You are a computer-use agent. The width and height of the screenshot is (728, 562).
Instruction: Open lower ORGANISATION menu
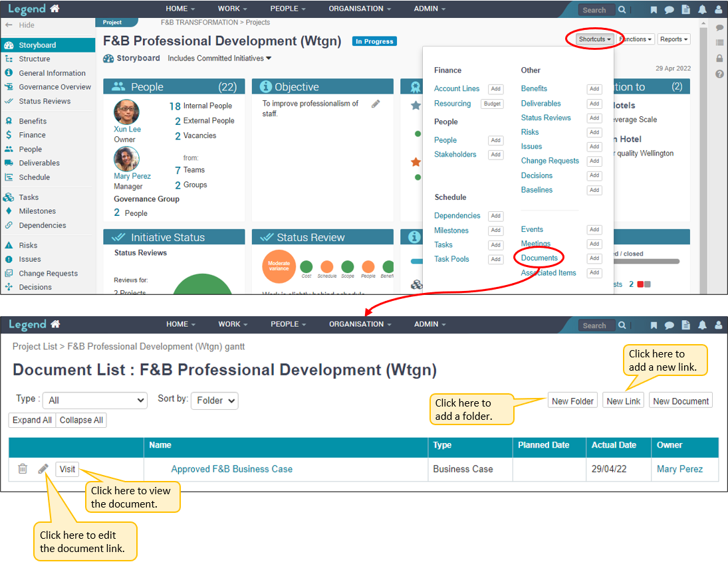pyautogui.click(x=360, y=324)
